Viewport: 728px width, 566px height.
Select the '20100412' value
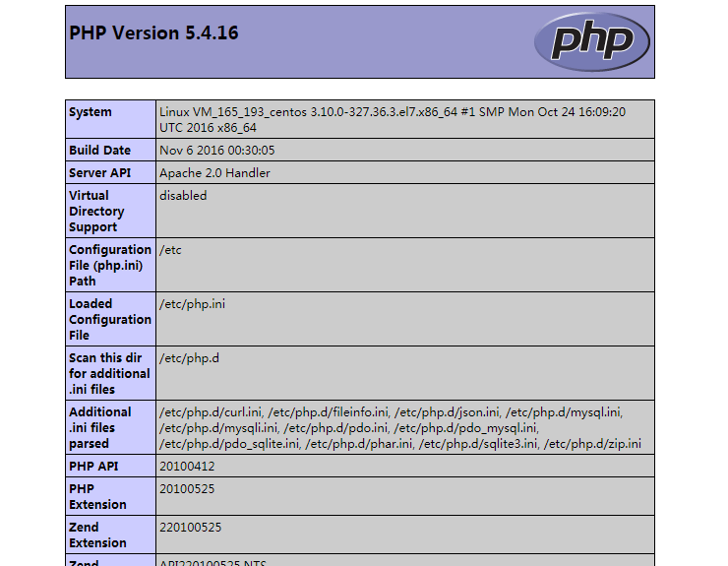point(187,467)
